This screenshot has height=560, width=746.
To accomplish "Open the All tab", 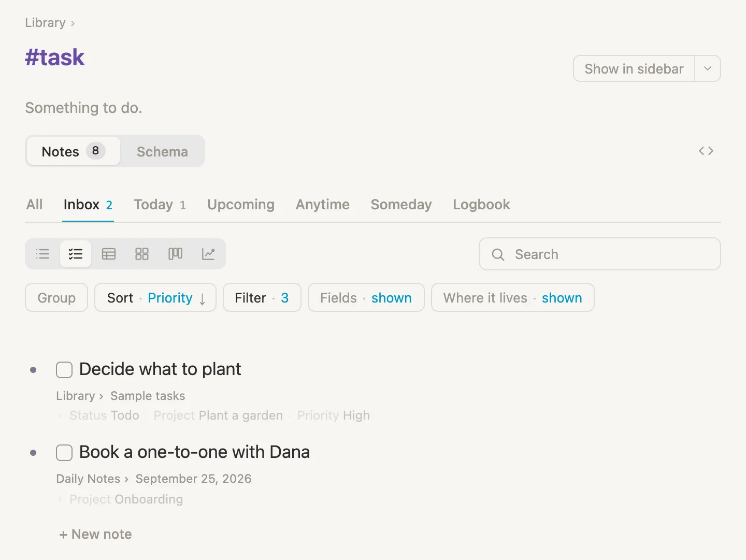I will coord(35,205).
